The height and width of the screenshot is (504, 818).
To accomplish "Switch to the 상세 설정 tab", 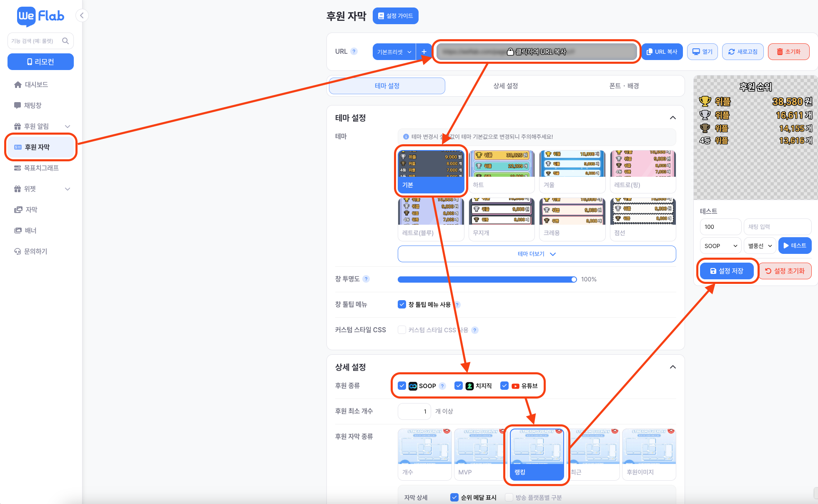I will [x=505, y=86].
